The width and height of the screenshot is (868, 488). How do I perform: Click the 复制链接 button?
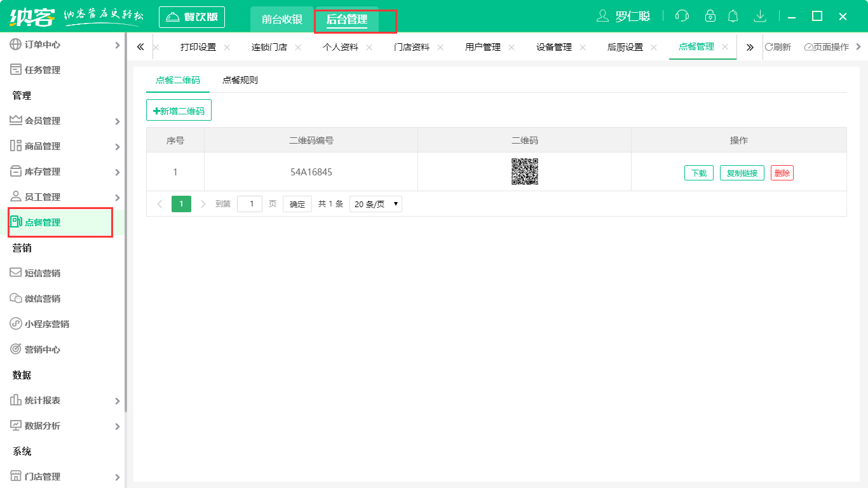tap(742, 173)
